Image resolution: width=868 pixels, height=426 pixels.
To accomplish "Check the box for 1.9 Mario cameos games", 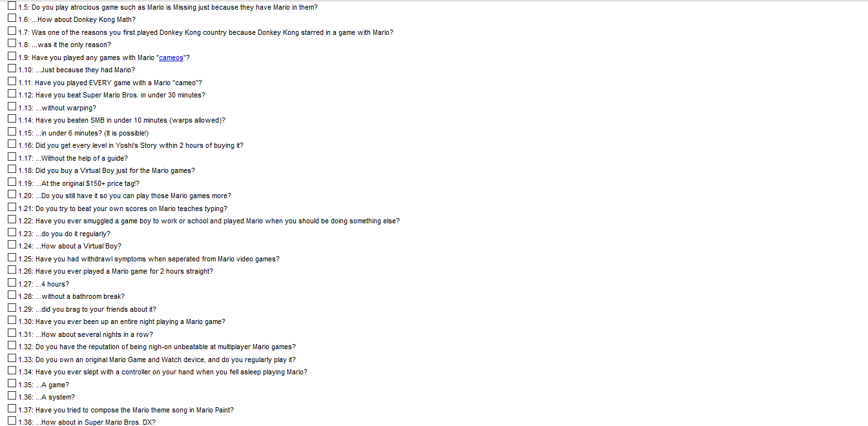I will click(x=12, y=57).
